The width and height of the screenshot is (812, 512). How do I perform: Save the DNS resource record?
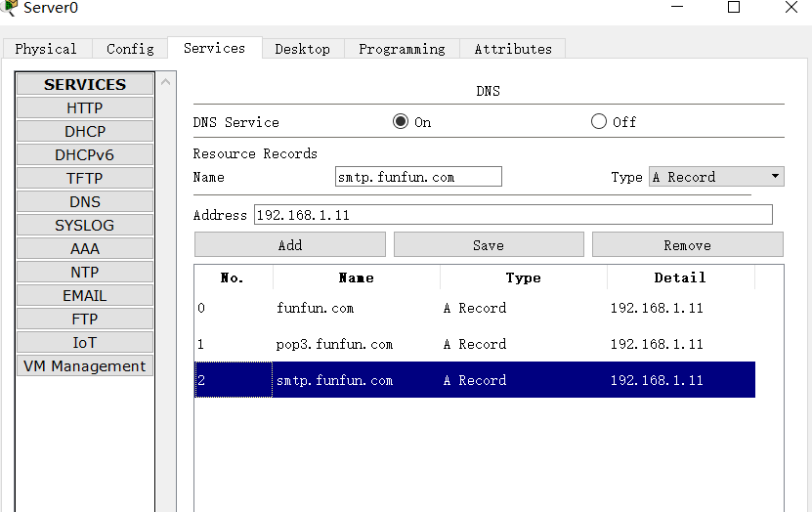489,244
